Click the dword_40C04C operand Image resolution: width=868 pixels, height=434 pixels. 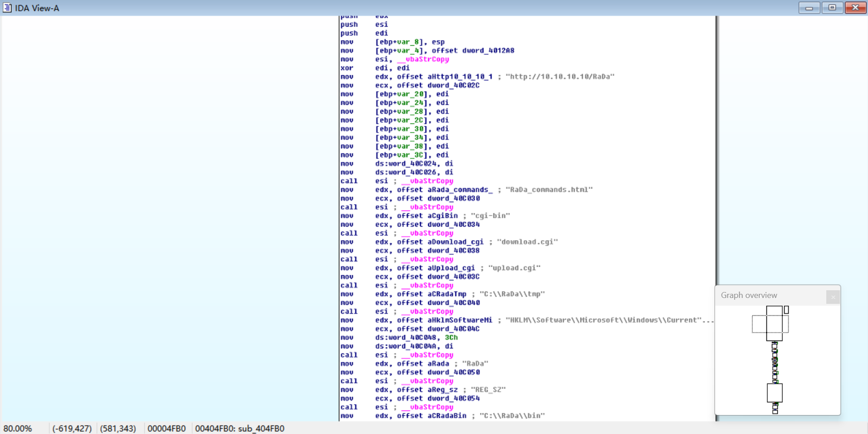coord(454,329)
